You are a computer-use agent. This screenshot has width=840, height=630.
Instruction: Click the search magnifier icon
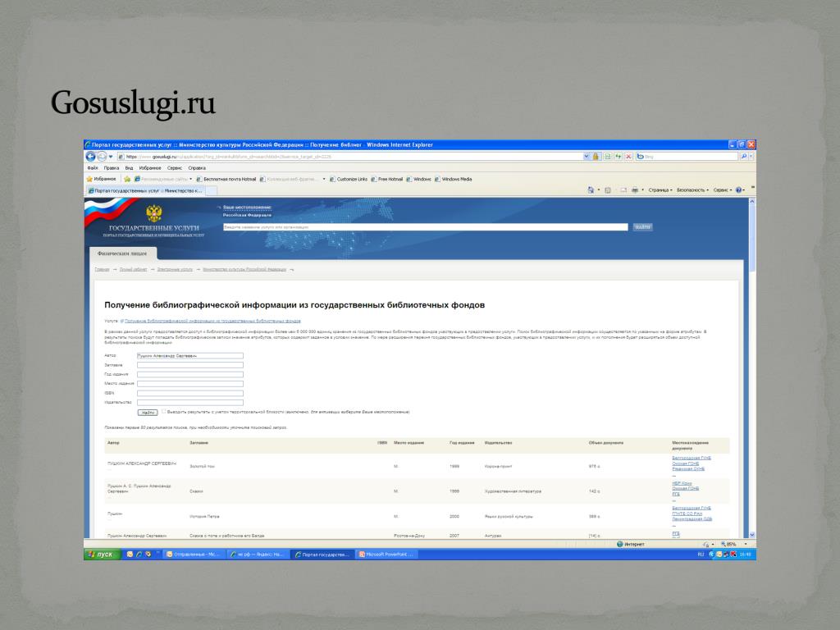[743, 157]
